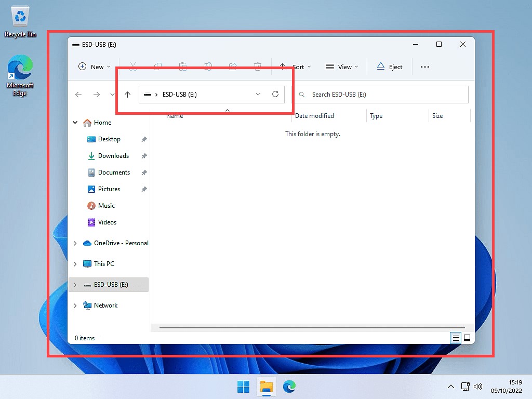Open Downloads in navigation pane
The width and height of the screenshot is (532, 399).
109,156
